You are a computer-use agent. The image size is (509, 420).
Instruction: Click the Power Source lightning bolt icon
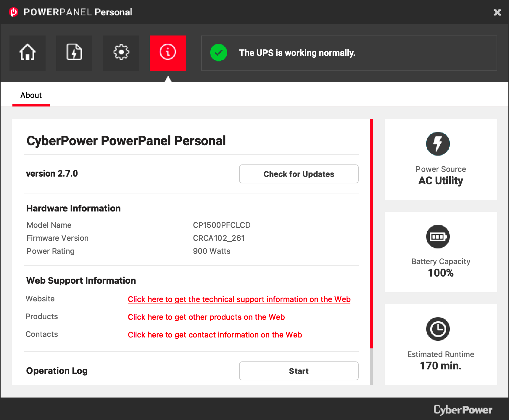point(438,144)
